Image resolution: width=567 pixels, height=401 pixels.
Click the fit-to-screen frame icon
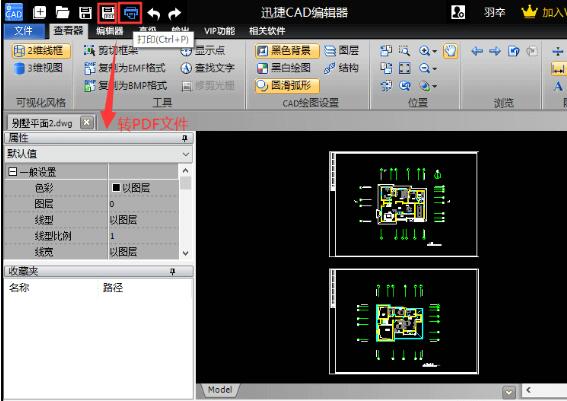[404, 68]
